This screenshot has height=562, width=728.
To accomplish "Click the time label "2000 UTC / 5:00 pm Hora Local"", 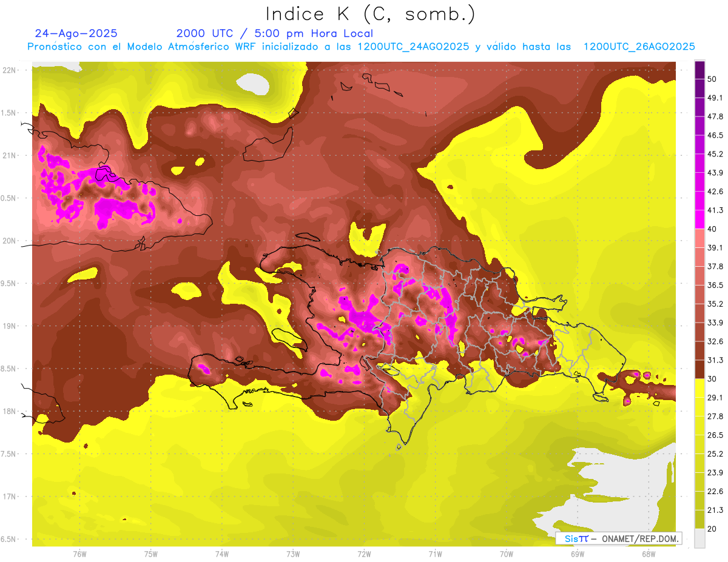I will pos(275,33).
